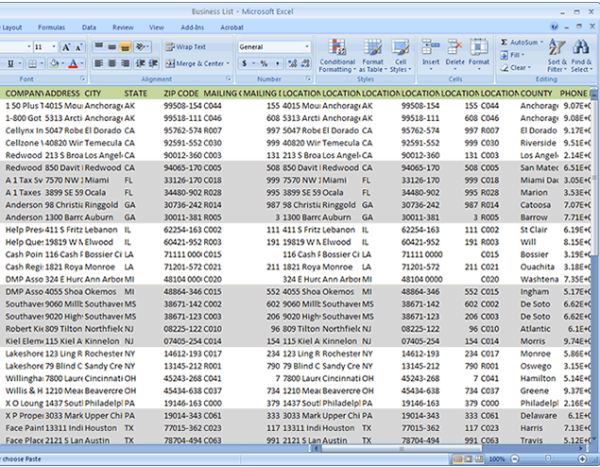Apply percent style
600x467 pixels.
(x=264, y=64)
